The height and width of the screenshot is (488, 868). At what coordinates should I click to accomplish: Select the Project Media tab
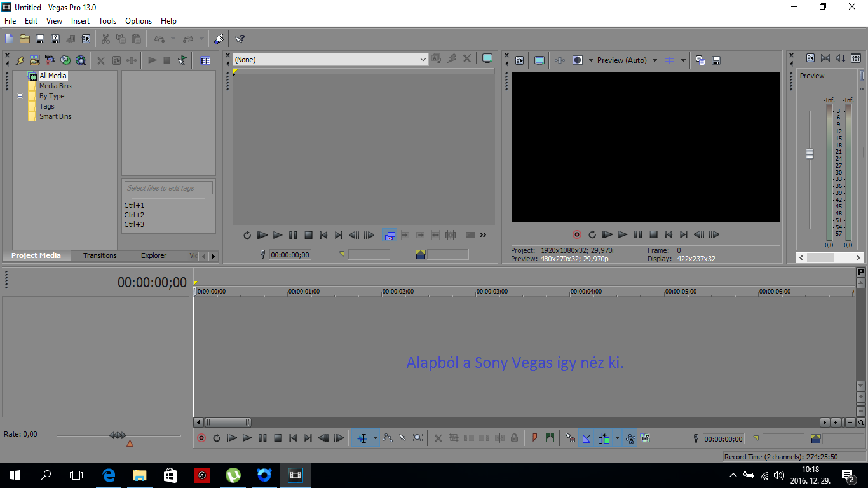coord(36,255)
